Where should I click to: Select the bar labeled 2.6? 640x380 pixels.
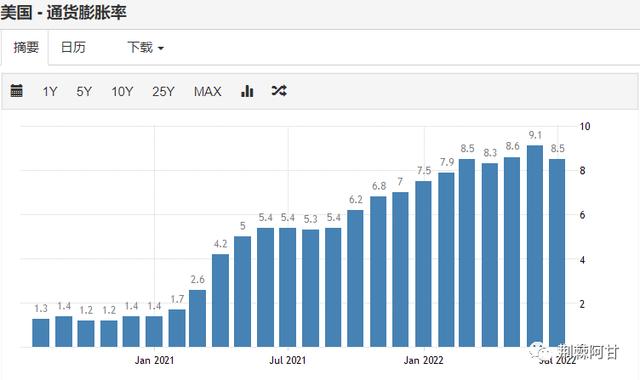(x=198, y=318)
